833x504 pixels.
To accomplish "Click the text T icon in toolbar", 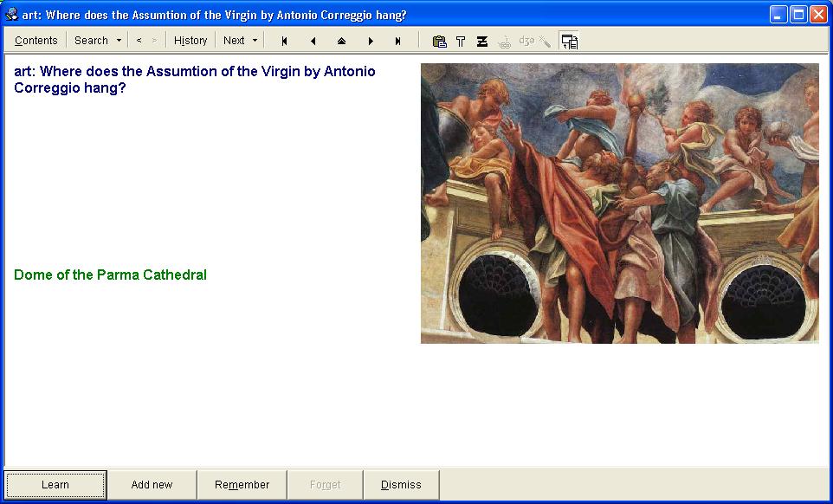I will coord(461,41).
